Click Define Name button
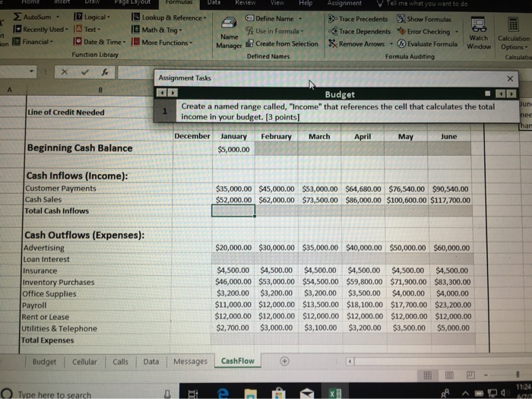Image resolution: width=532 pixels, height=399 pixels. coord(270,18)
